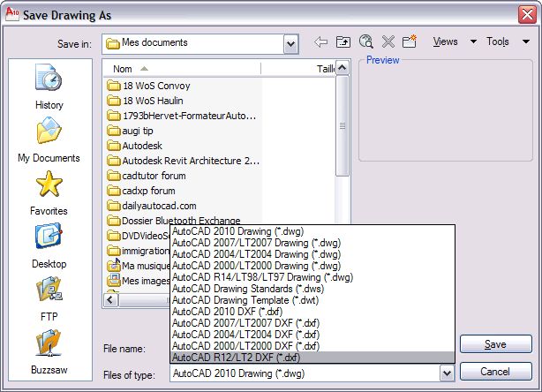Open the Tools menu label
This screenshot has width=542, height=392.
click(498, 41)
